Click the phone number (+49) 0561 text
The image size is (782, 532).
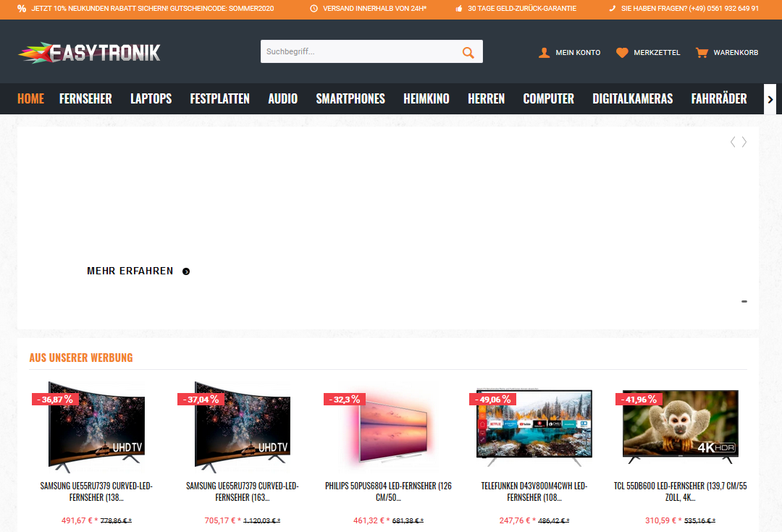pos(723,9)
